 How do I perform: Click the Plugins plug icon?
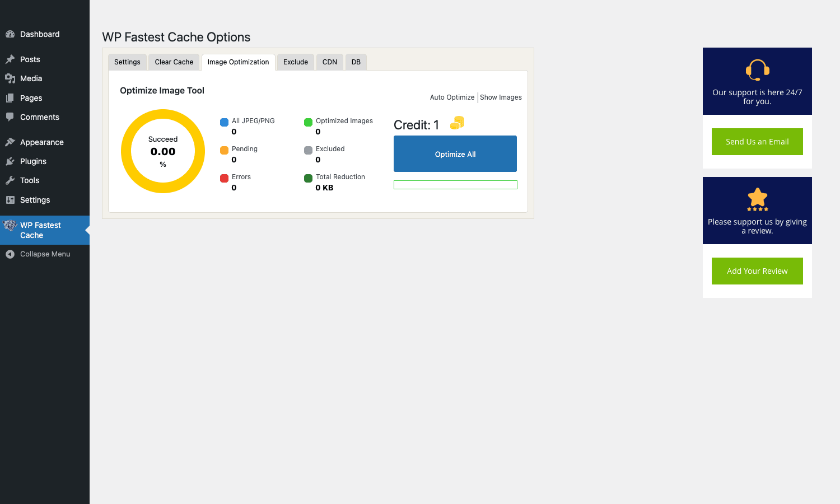click(10, 161)
